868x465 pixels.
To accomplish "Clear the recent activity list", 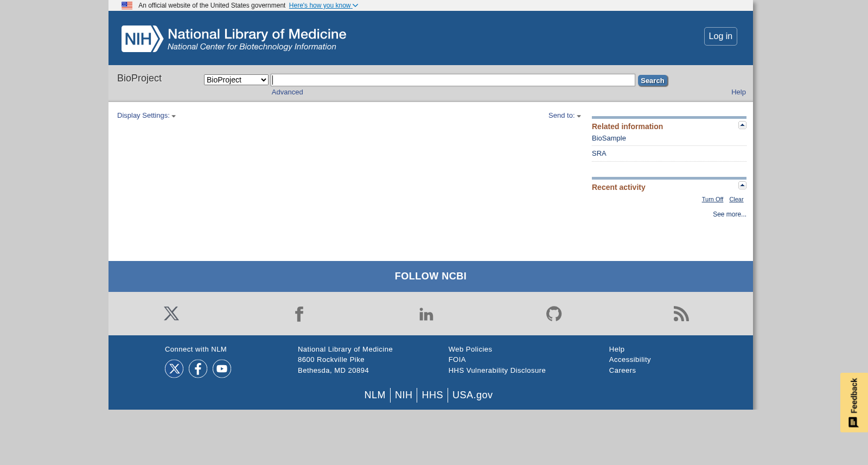I will 736,200.
